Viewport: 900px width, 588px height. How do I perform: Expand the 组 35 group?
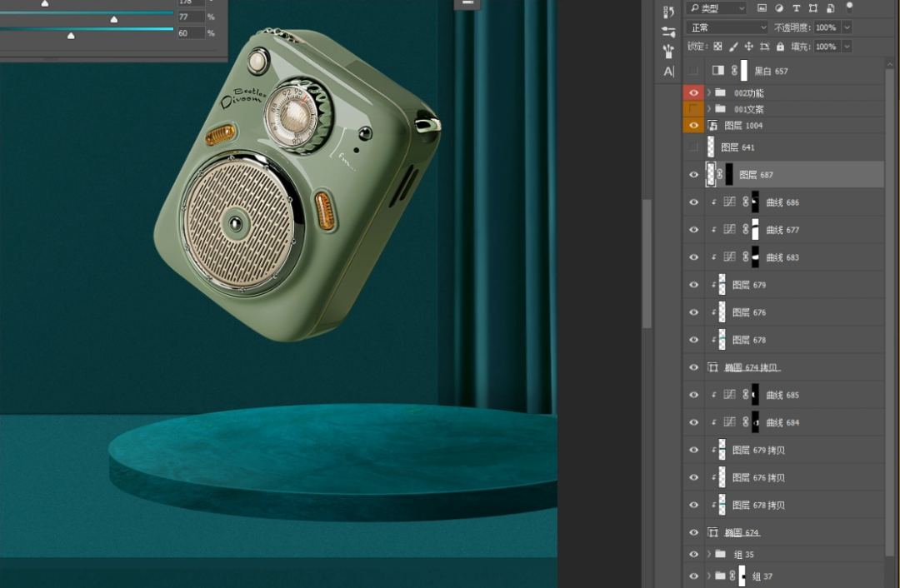pyautogui.click(x=709, y=554)
